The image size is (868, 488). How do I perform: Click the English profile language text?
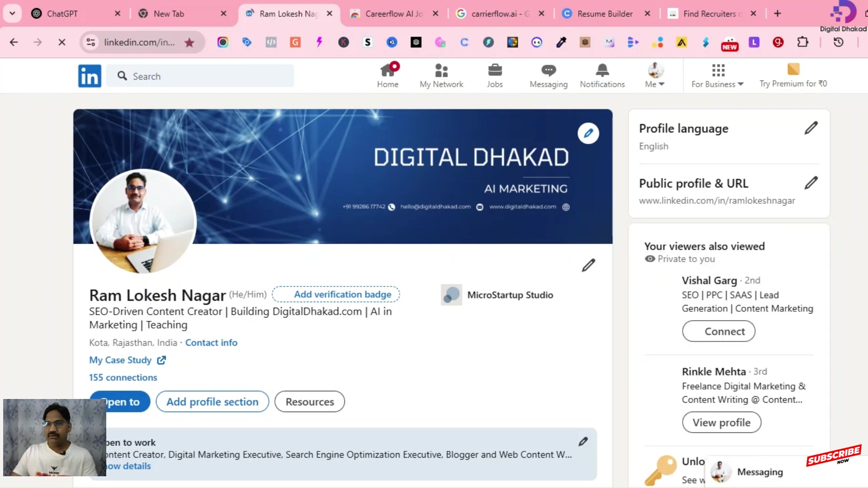tap(653, 146)
